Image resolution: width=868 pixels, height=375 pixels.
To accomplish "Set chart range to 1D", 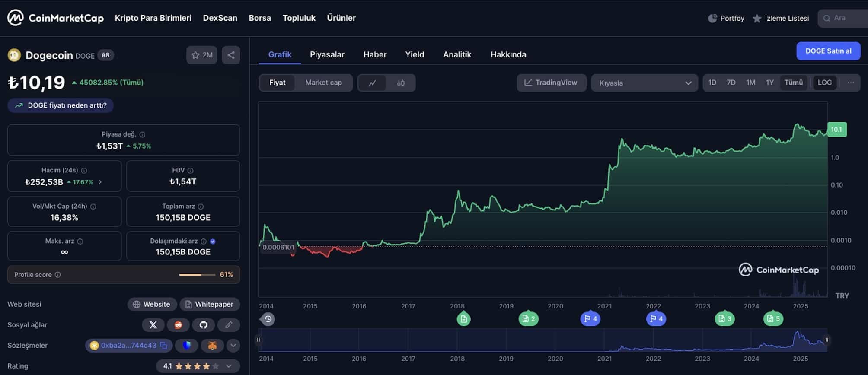I will pos(712,83).
